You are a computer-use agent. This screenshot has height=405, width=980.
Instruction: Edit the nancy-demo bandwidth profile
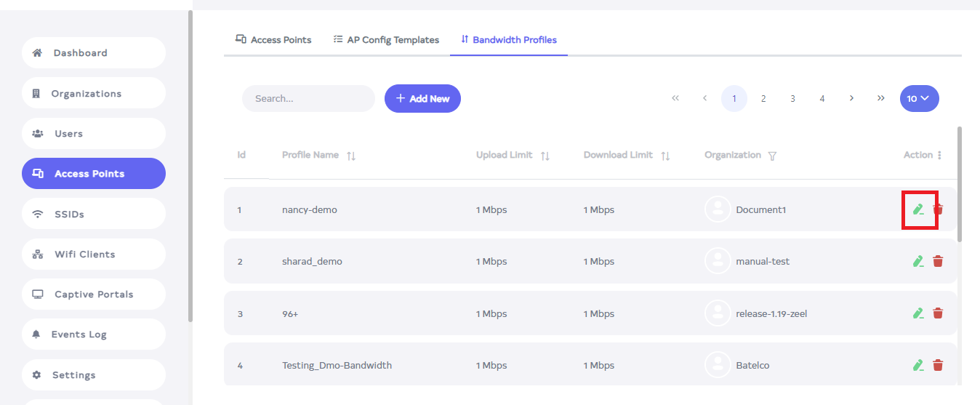tap(918, 209)
